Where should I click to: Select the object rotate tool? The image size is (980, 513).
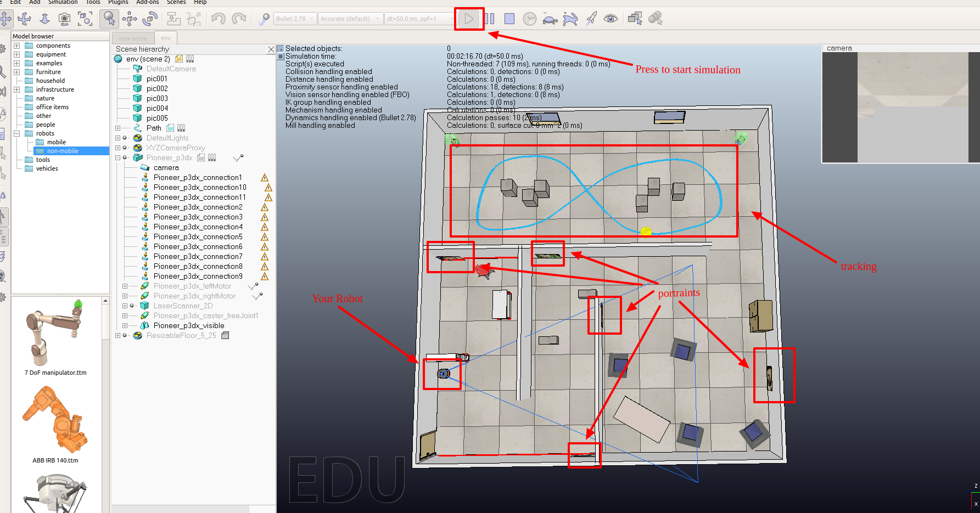150,19
